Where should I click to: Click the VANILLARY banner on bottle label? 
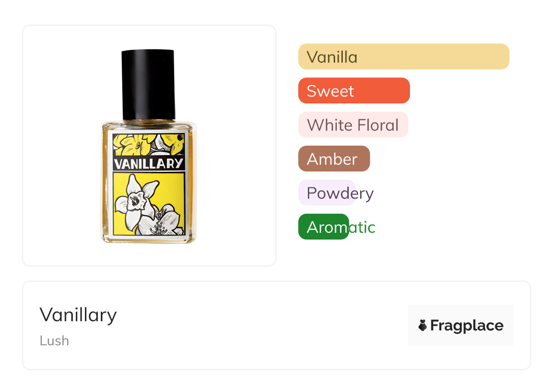tap(148, 163)
